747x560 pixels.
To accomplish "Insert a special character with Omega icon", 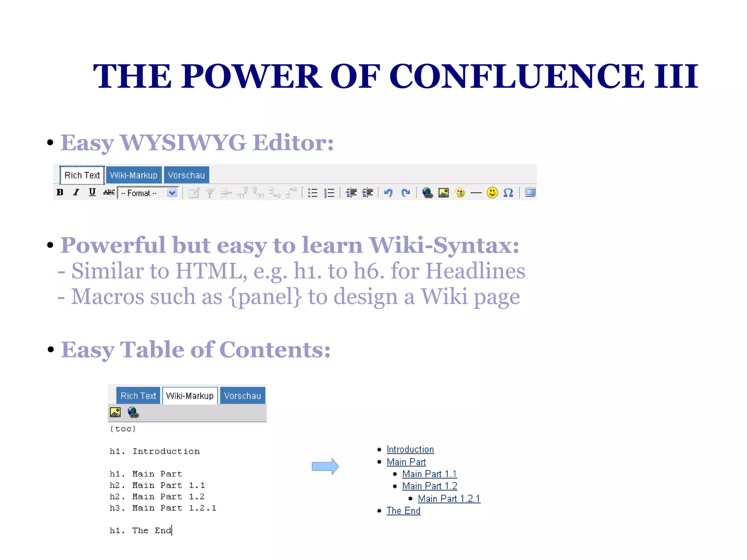I will click(508, 193).
